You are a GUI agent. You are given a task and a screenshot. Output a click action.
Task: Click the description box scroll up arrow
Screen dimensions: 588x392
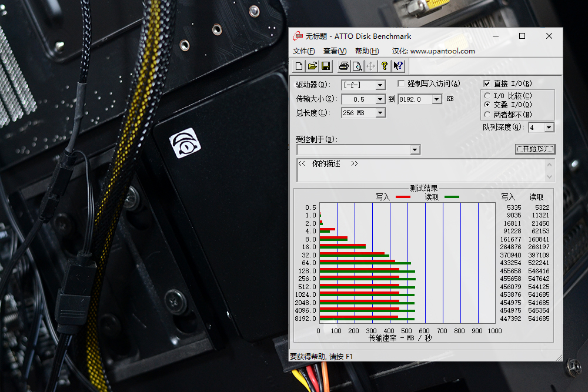[x=549, y=165]
